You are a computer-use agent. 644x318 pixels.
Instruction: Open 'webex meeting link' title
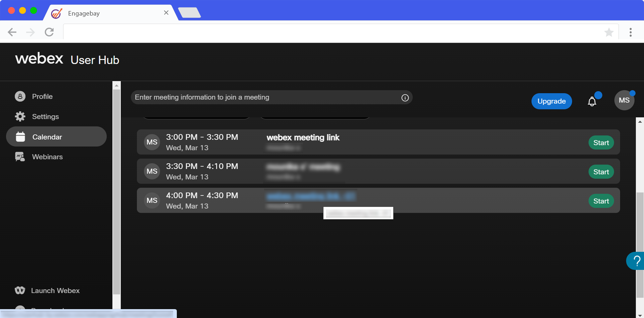(x=303, y=138)
